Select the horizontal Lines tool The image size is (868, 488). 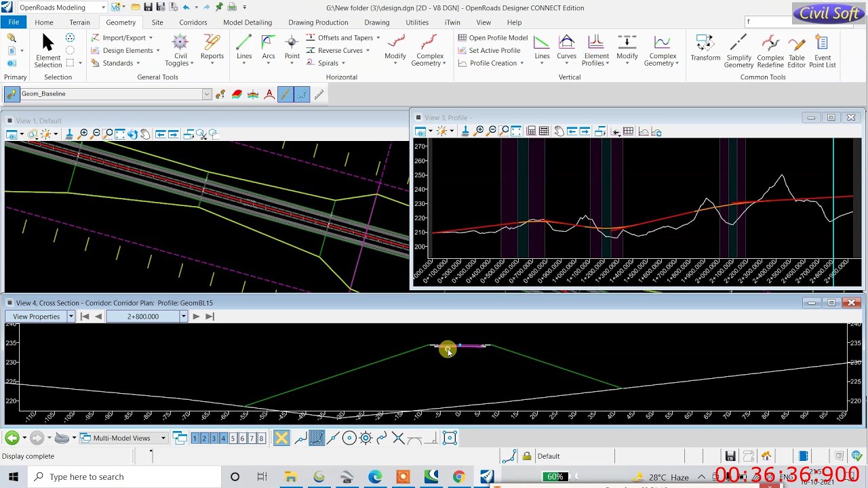coord(244,49)
